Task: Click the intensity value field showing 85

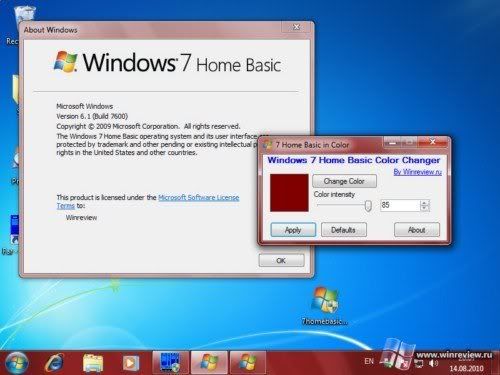Action: pyautogui.click(x=400, y=205)
